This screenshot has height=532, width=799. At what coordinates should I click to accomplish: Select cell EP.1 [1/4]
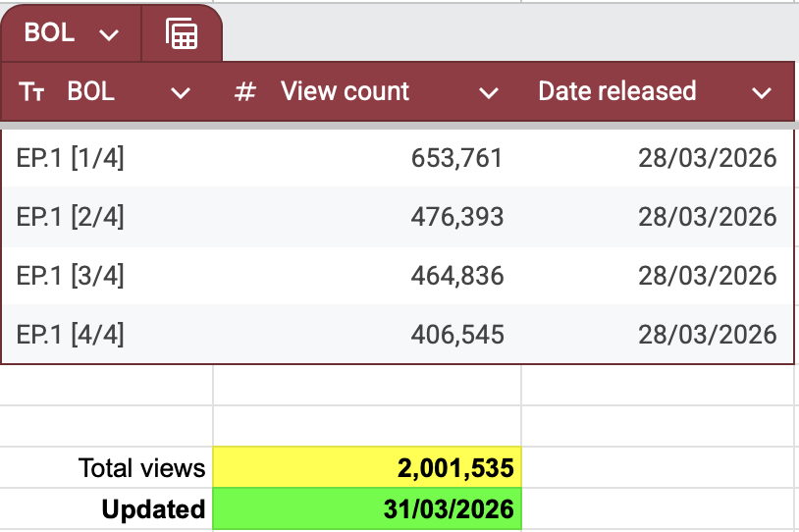click(108, 157)
